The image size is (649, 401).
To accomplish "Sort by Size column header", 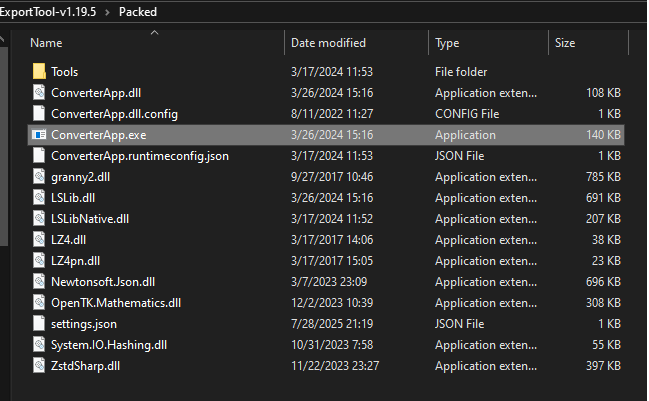I will tap(565, 43).
